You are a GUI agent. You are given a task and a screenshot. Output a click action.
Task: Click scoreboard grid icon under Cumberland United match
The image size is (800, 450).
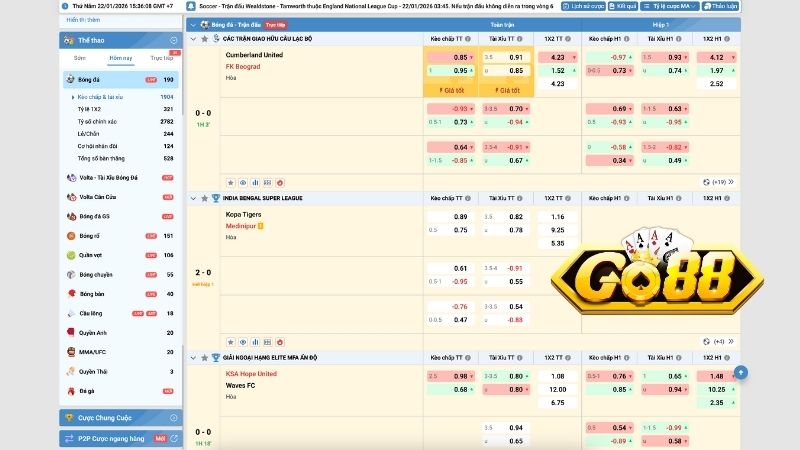pos(267,183)
